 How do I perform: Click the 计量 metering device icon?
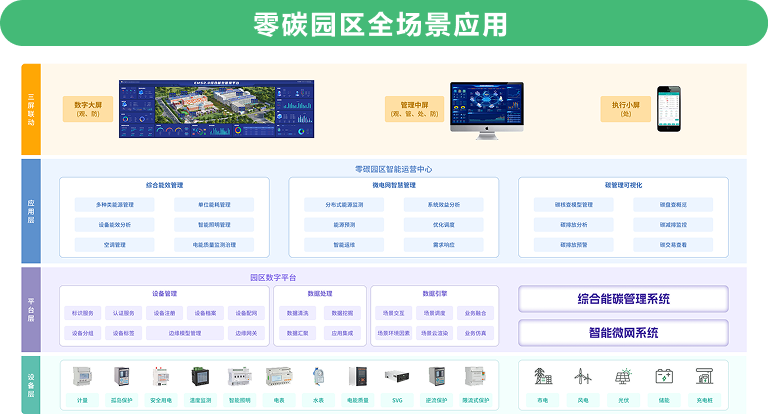point(83,377)
